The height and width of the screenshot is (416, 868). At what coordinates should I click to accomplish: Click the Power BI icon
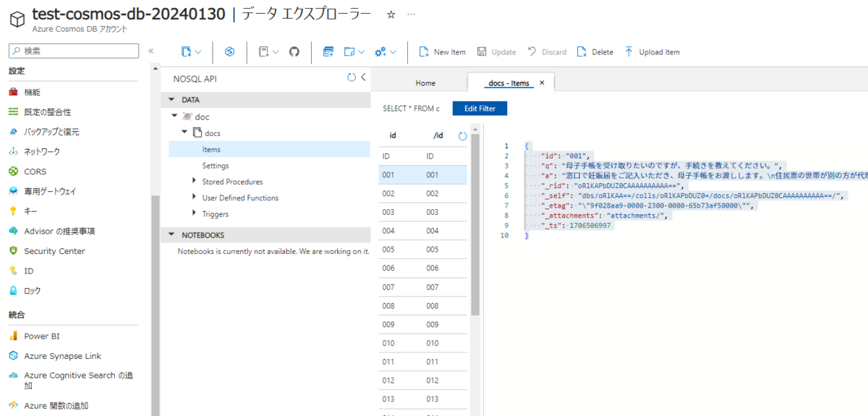[13, 336]
